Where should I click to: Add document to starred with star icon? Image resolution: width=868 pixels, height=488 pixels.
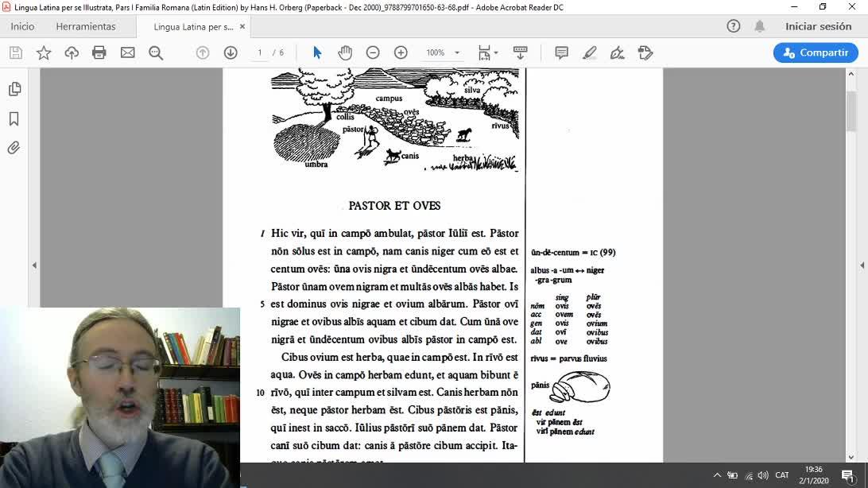point(44,52)
